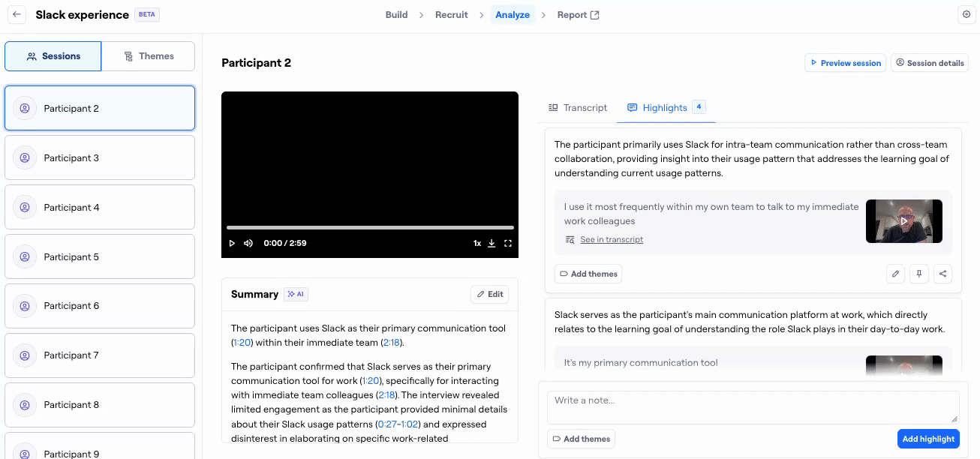980x459 pixels.
Task: Select Participant 6 session
Action: 100,306
